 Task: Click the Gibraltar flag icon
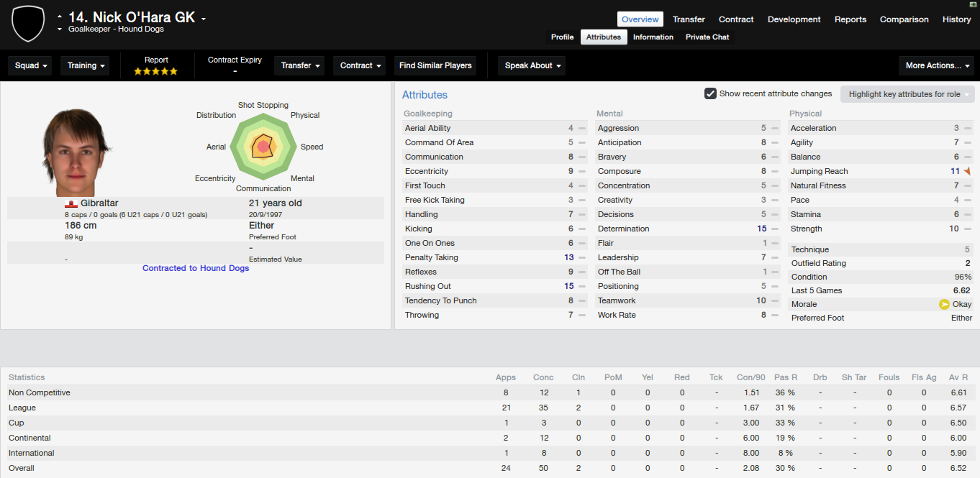pyautogui.click(x=71, y=203)
